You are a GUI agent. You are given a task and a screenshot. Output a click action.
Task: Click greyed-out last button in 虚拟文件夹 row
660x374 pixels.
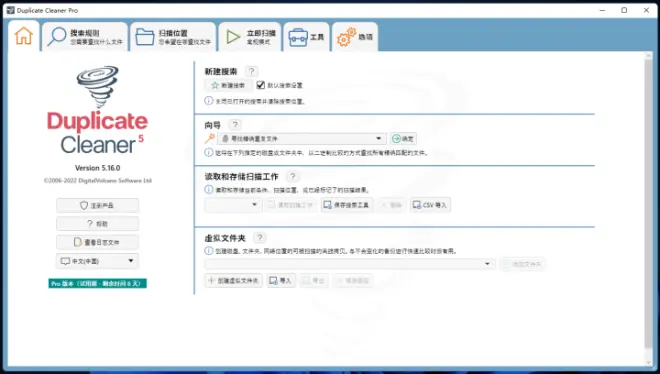point(353,281)
